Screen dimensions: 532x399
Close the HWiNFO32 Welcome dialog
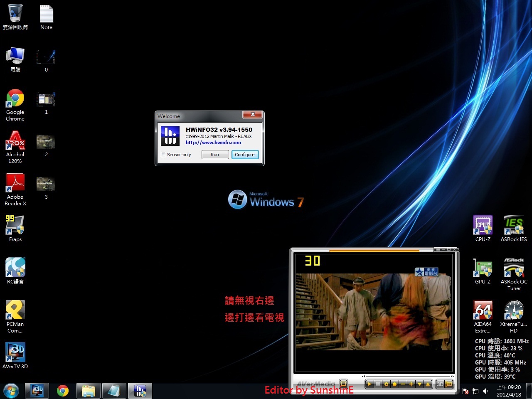(252, 114)
